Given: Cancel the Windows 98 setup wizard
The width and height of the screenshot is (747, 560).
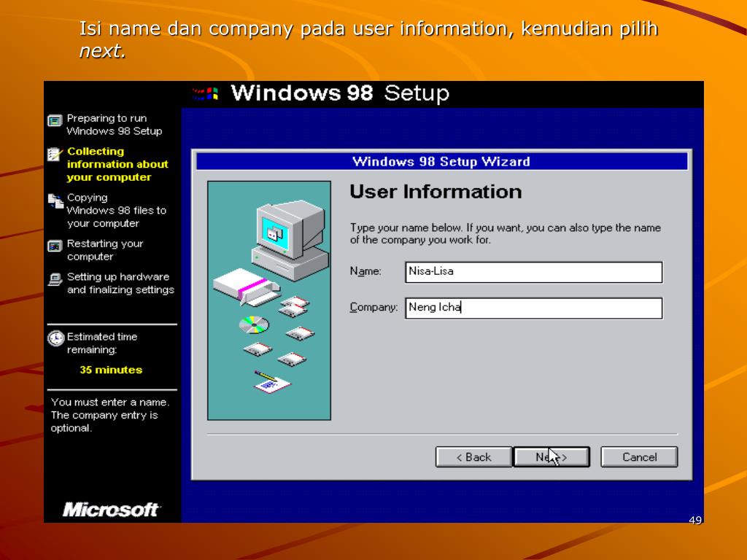Looking at the screenshot, I should pos(639,456).
